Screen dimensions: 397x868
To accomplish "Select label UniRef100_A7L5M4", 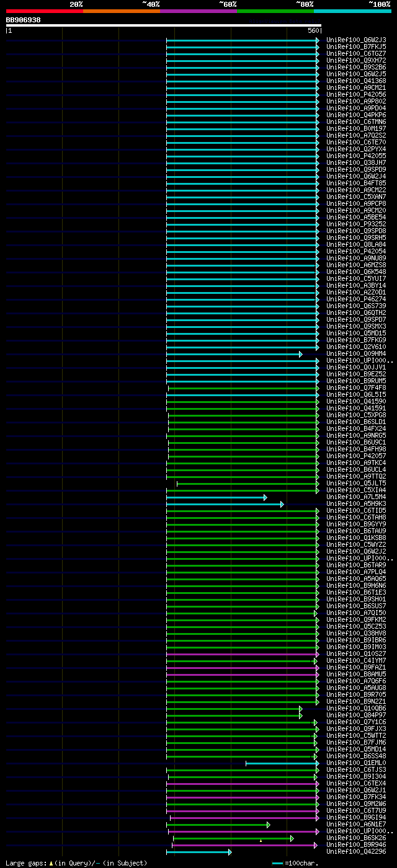I will point(356,497).
